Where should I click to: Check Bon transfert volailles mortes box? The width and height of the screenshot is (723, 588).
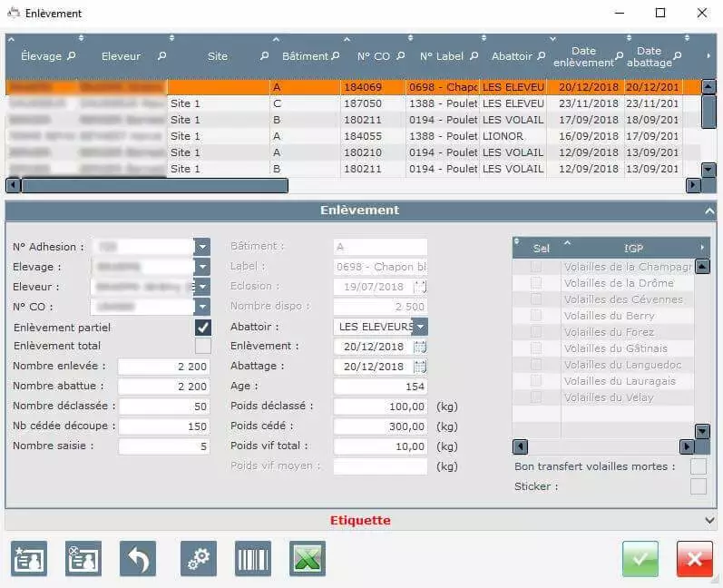tap(699, 466)
